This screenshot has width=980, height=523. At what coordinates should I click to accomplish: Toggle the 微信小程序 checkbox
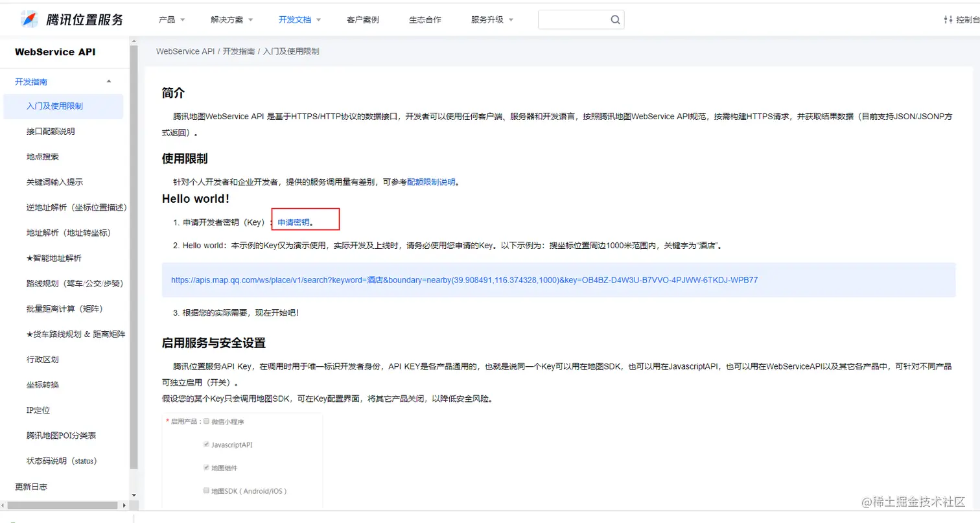(207, 421)
